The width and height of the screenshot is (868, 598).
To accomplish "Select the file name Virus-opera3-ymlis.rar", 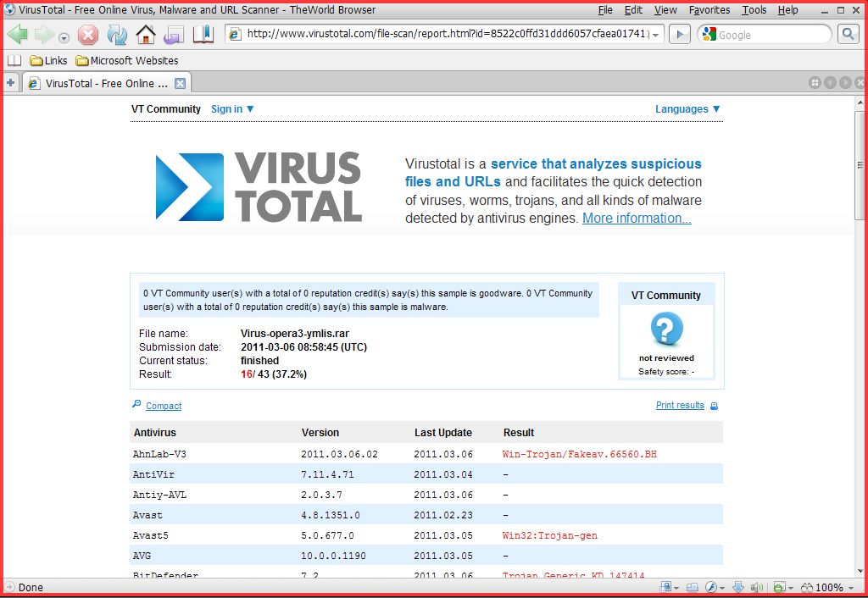I will pyautogui.click(x=295, y=334).
